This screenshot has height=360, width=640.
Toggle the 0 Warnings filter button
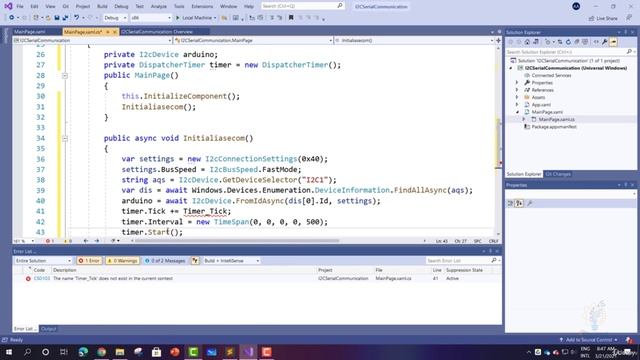point(122,260)
